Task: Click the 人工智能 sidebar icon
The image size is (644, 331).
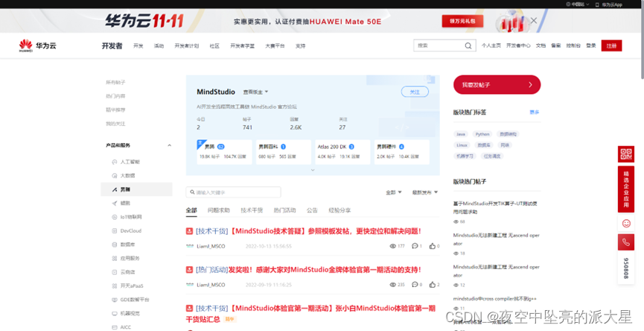Action: tap(115, 162)
